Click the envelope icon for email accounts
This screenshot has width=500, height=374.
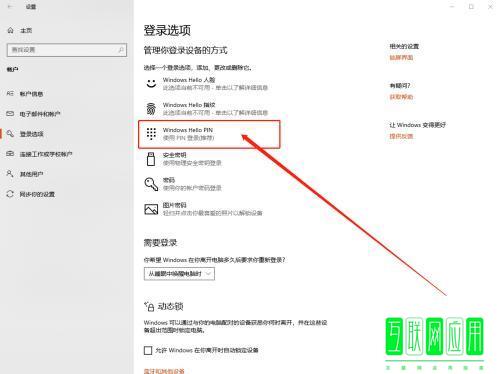(x=10, y=114)
